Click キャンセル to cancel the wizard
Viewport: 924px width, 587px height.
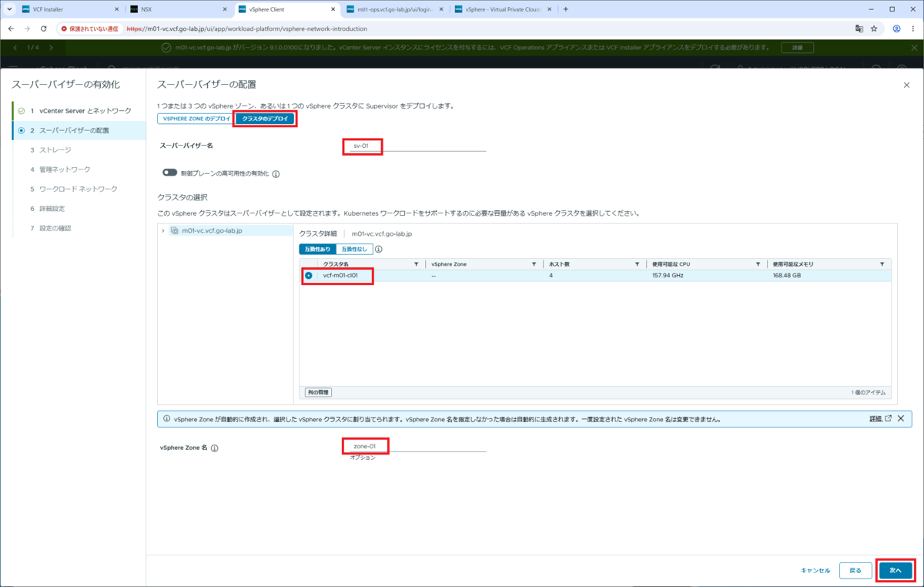[815, 571]
